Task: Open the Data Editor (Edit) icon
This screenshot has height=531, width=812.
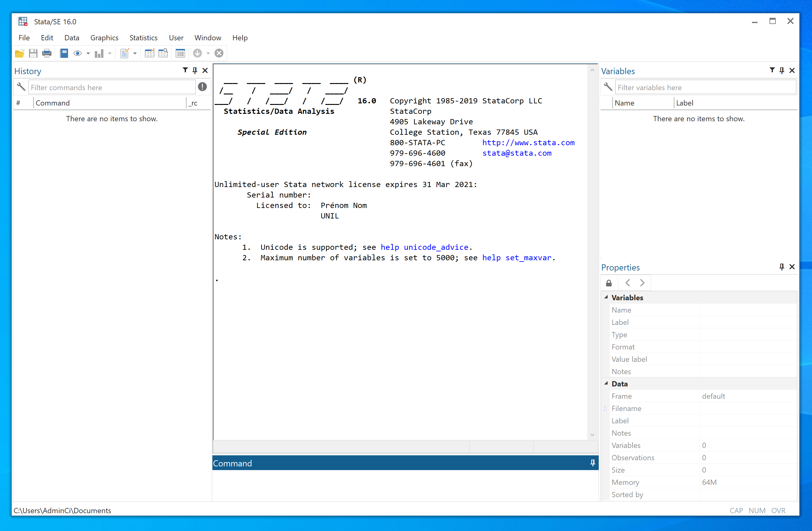Action: (x=149, y=54)
